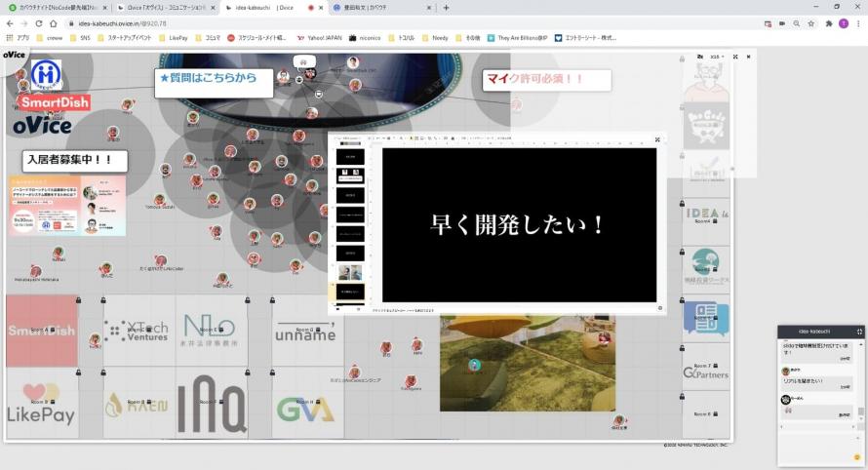Open the apps grid in bookmarks bar
This screenshot has height=470, width=868.
[x=18, y=38]
